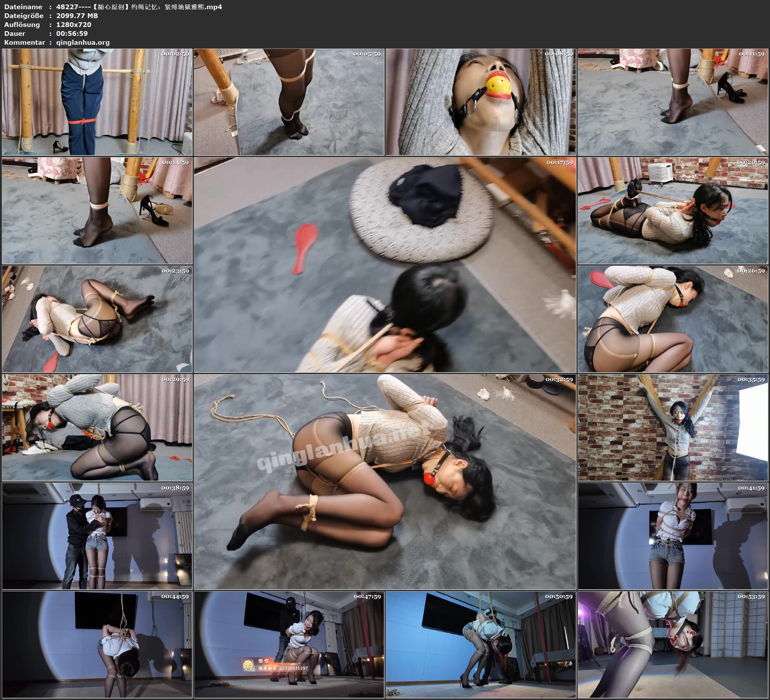Viewport: 770px width, 700px height.
Task: Open the frame at 00:38:59
Action: pyautogui.click(x=97, y=536)
